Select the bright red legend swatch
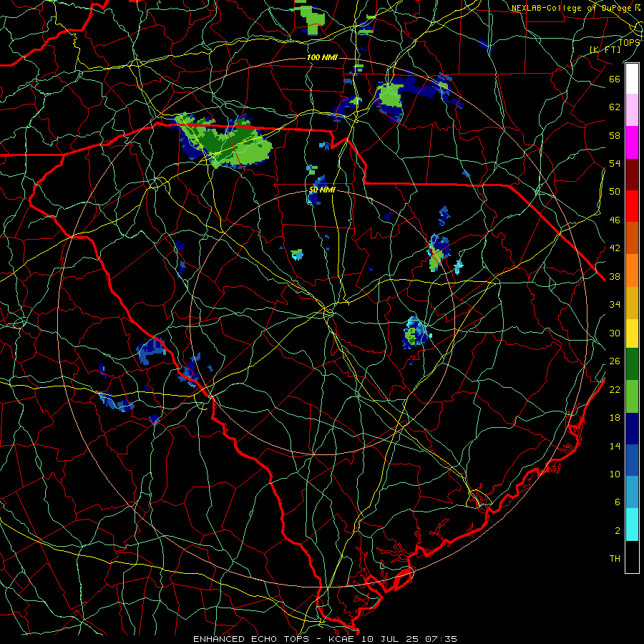The height and width of the screenshot is (644, 644). coord(632,206)
